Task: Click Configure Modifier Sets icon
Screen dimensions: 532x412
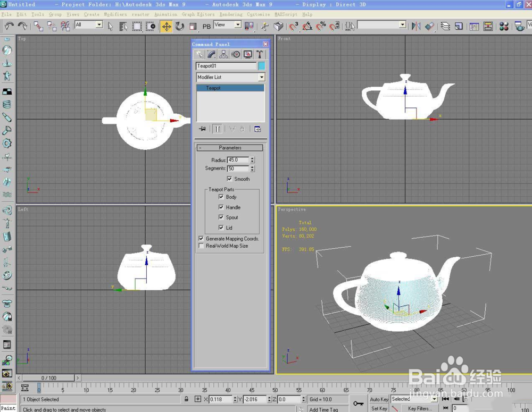Action: 257,129
